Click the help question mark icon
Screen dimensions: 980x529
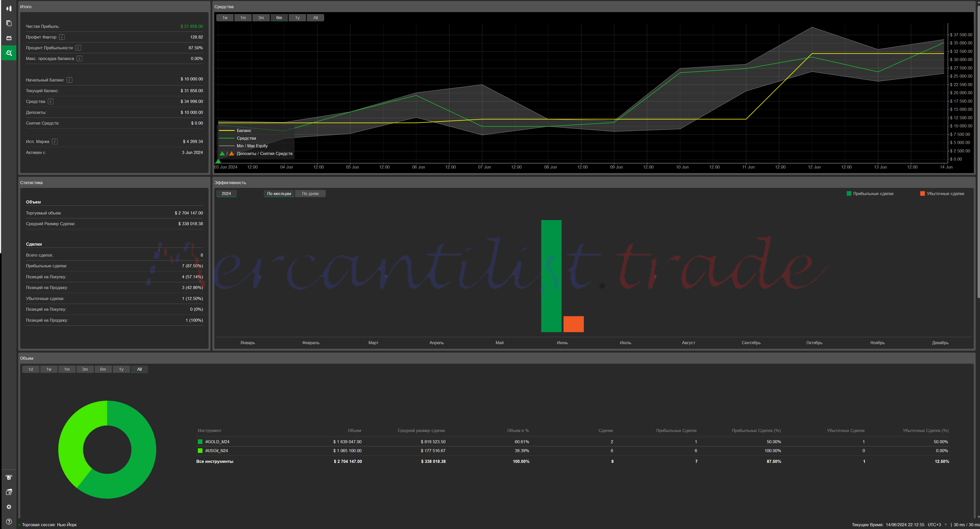9,522
